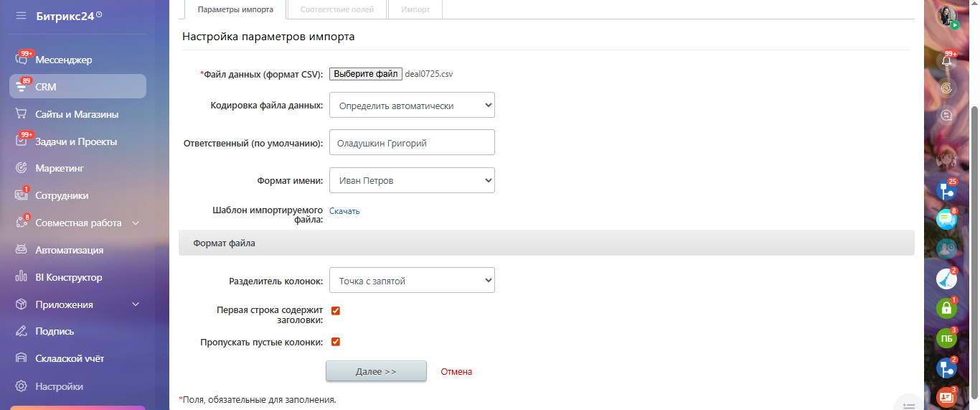Uncheck 'Первая строка содержит заголовки' checkbox
The image size is (980, 410).
pos(336,311)
